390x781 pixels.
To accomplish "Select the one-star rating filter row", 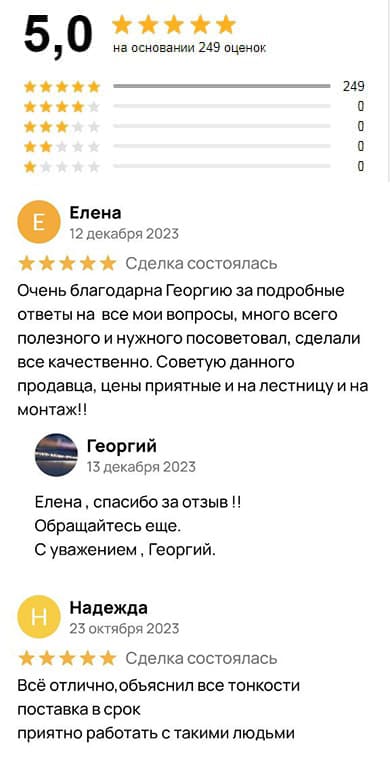I will (194, 166).
